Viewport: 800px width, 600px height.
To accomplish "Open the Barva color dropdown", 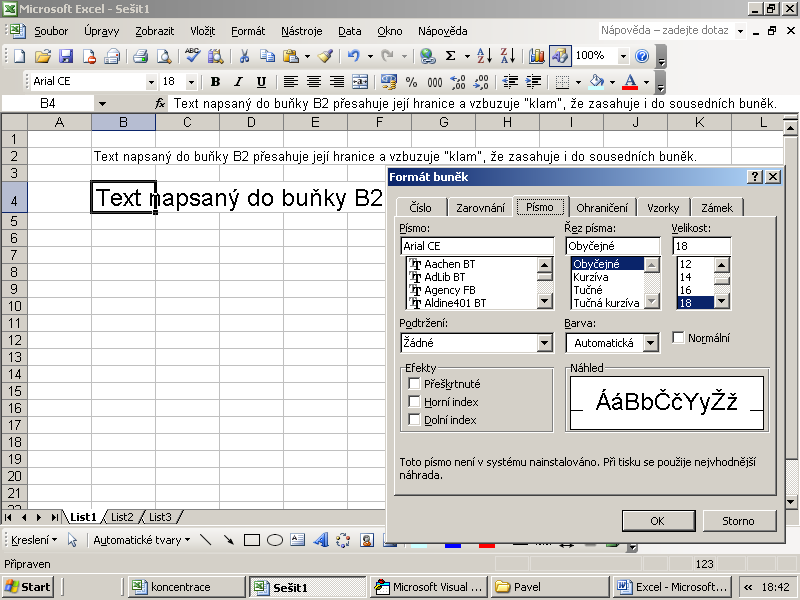I will coord(651,343).
